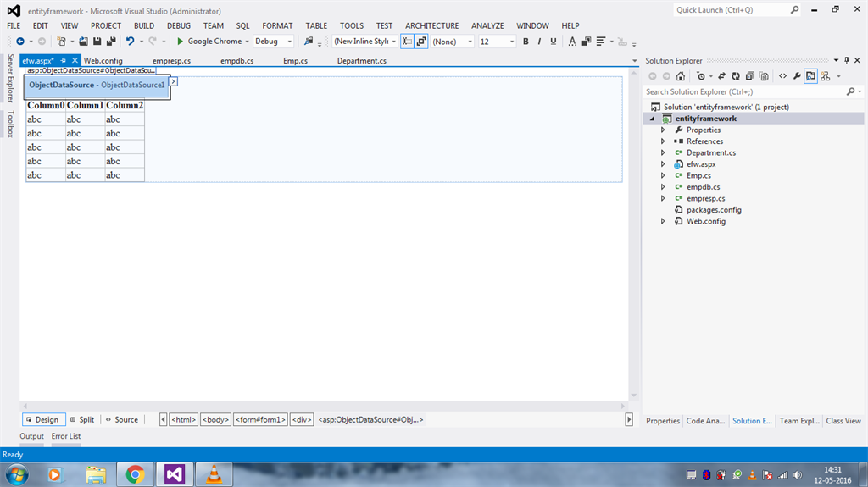Open the ARCHITECTURE menu

[x=431, y=25]
